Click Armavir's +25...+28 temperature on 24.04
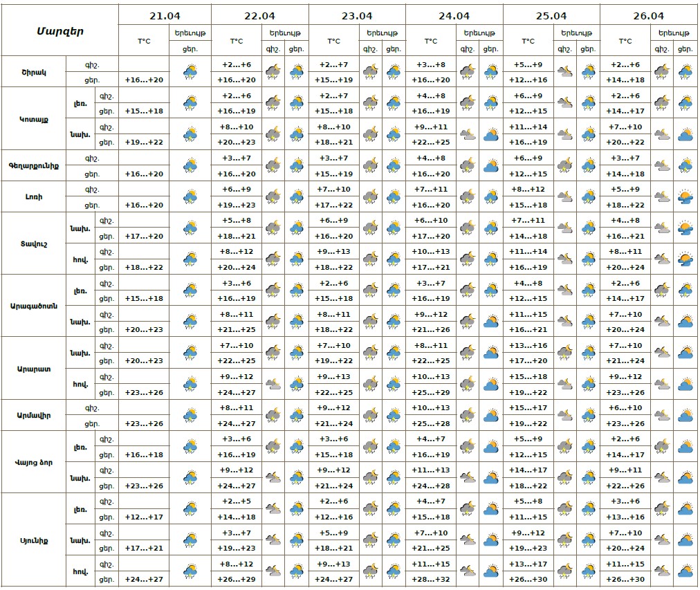Image resolution: width=700 pixels, height=590 pixels. click(430, 423)
